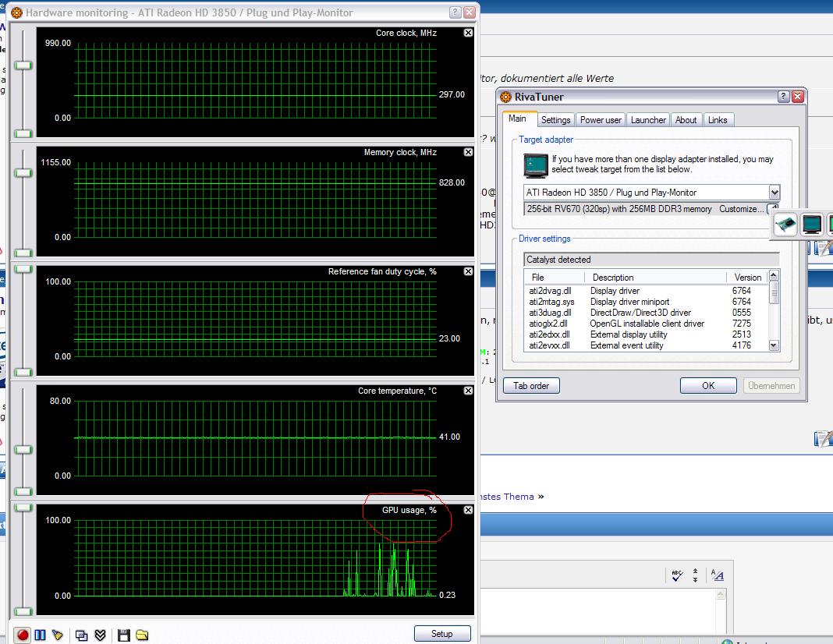Select the ati2evxx.dll row
The image size is (833, 644).
point(646,345)
